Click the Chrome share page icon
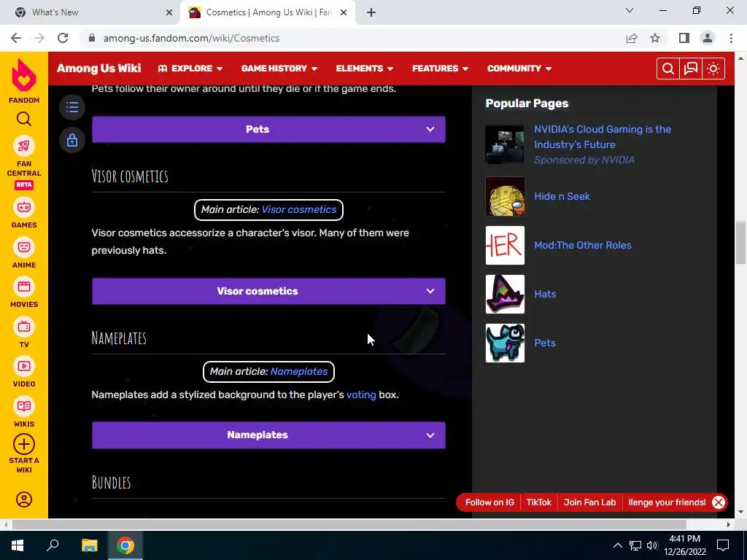 point(632,38)
